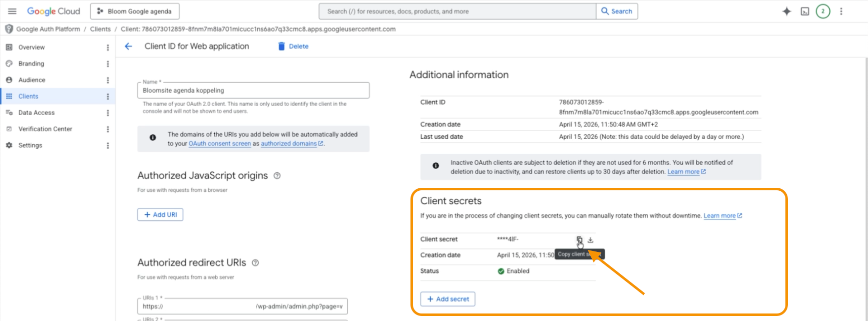Download the client secret JSON icon
Screen dimensions: 868x321
(591, 239)
